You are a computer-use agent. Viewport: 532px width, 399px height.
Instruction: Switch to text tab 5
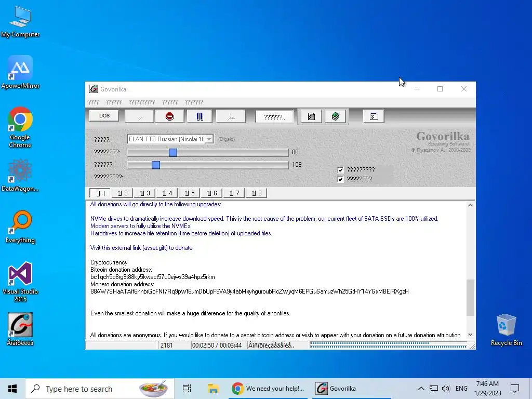click(189, 193)
